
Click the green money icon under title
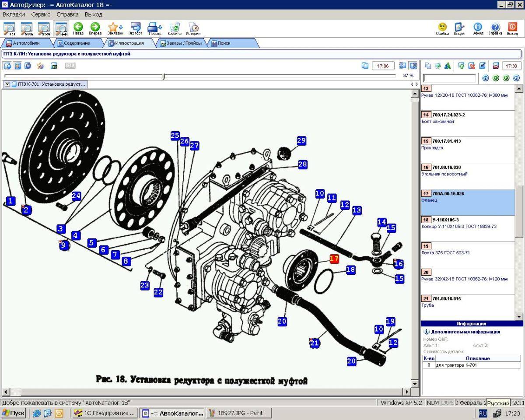point(54,66)
